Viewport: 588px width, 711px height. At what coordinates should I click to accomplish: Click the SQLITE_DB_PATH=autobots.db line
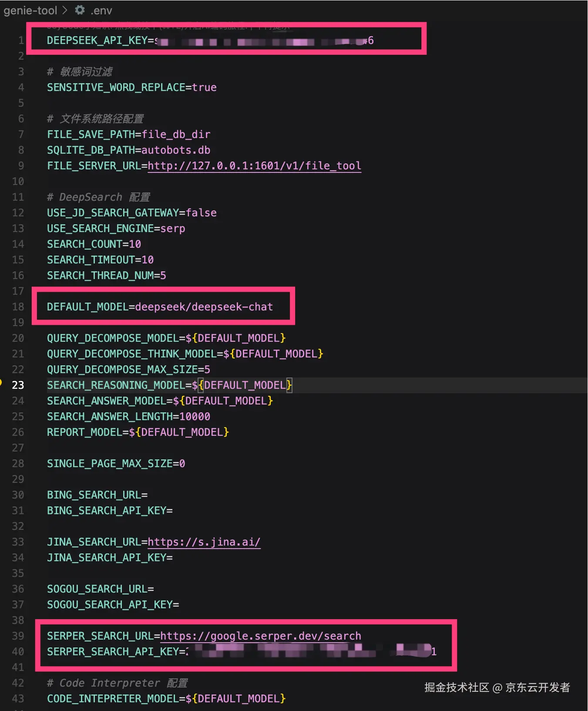pos(128,150)
